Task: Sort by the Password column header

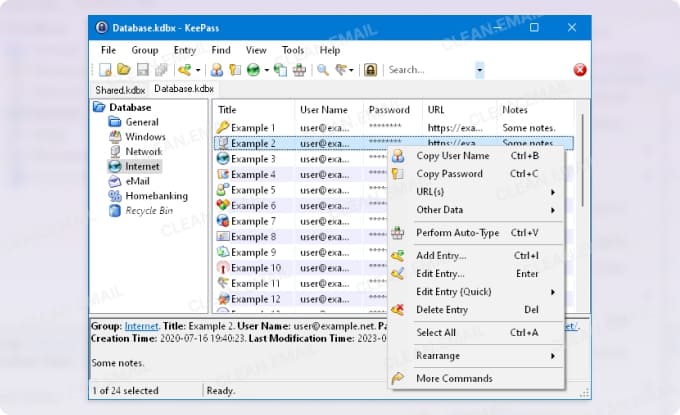Action: pyautogui.click(x=392, y=110)
